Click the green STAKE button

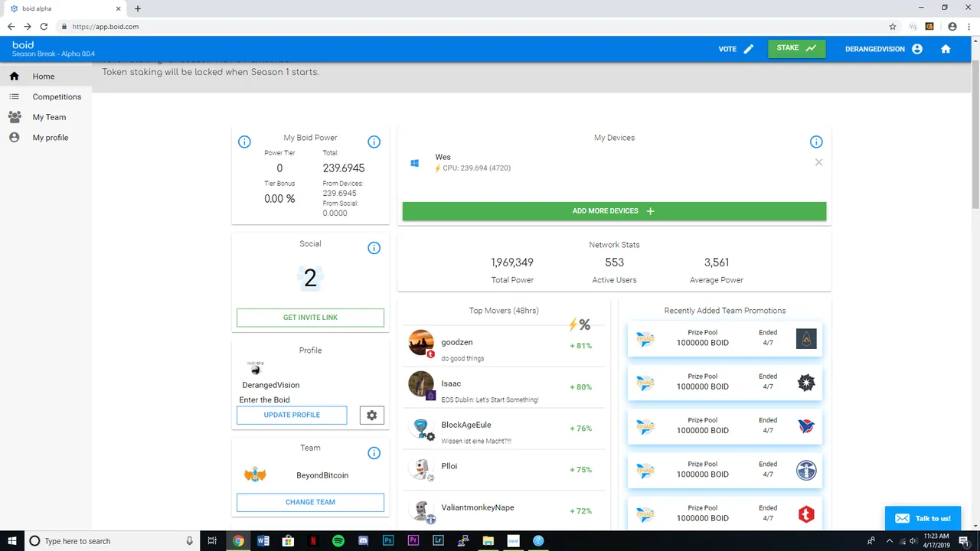[x=796, y=48]
